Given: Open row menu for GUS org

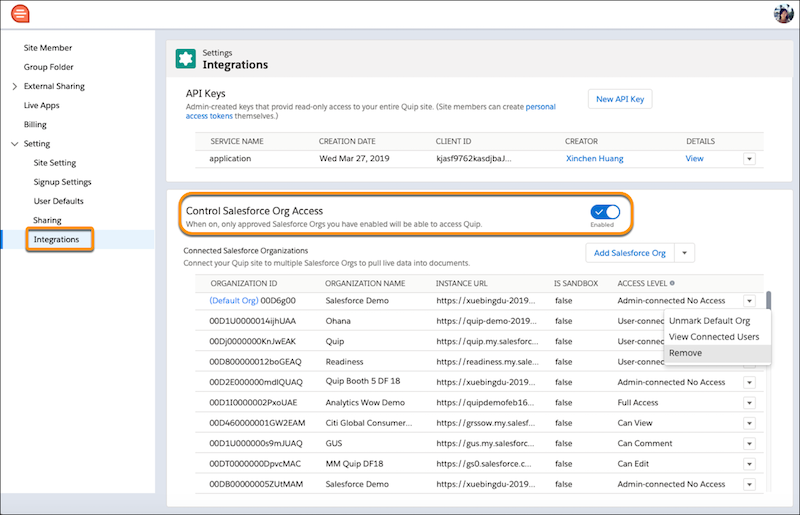Looking at the screenshot, I should (749, 444).
